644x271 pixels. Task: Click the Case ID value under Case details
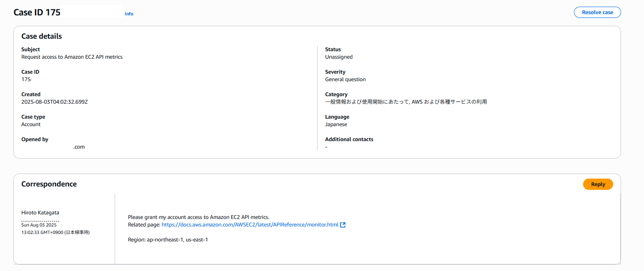tap(27, 80)
